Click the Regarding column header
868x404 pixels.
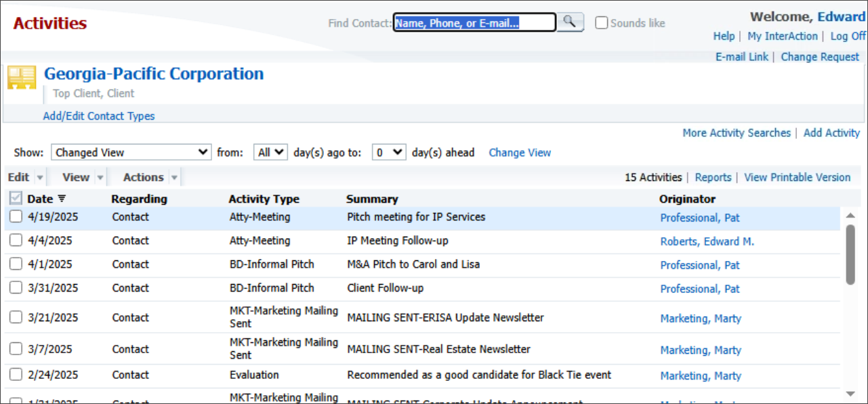click(139, 199)
